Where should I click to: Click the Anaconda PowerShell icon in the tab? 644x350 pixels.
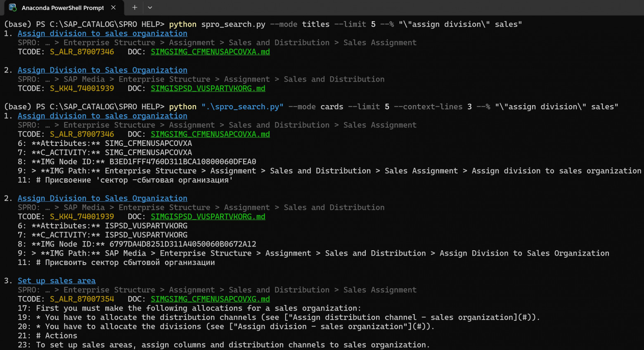coord(13,7)
